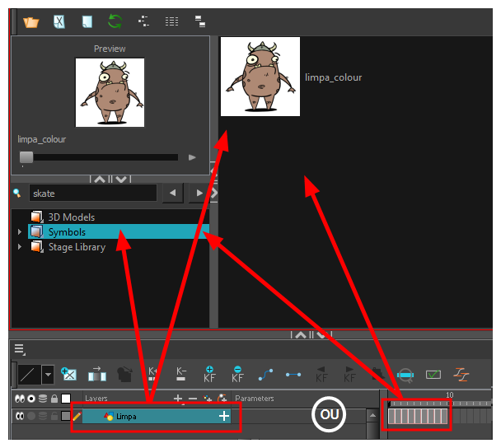Toggle onion skin header stack icon
501x448 pixels.
pos(43,399)
